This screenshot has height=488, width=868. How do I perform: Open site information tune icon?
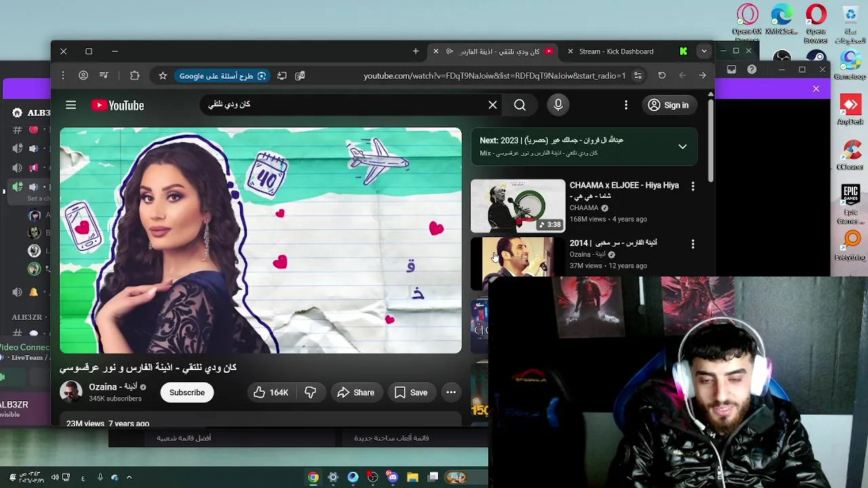637,76
